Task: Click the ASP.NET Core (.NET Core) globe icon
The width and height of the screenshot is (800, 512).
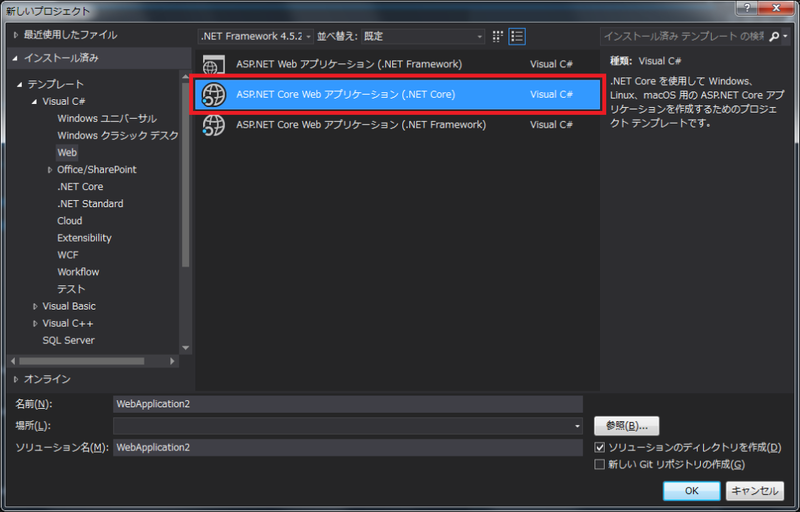Action: pos(213,95)
